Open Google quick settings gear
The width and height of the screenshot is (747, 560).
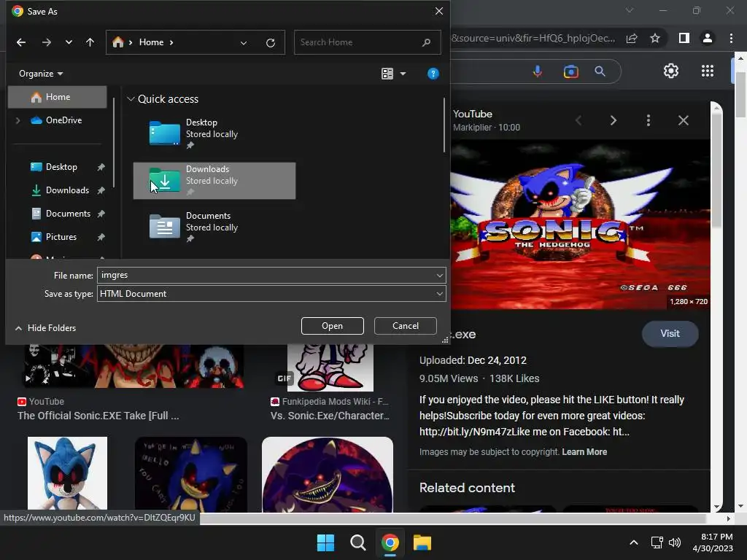pos(671,71)
